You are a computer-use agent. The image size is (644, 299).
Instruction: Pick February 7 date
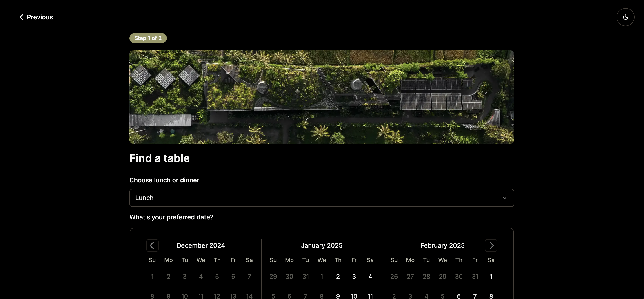click(x=475, y=296)
